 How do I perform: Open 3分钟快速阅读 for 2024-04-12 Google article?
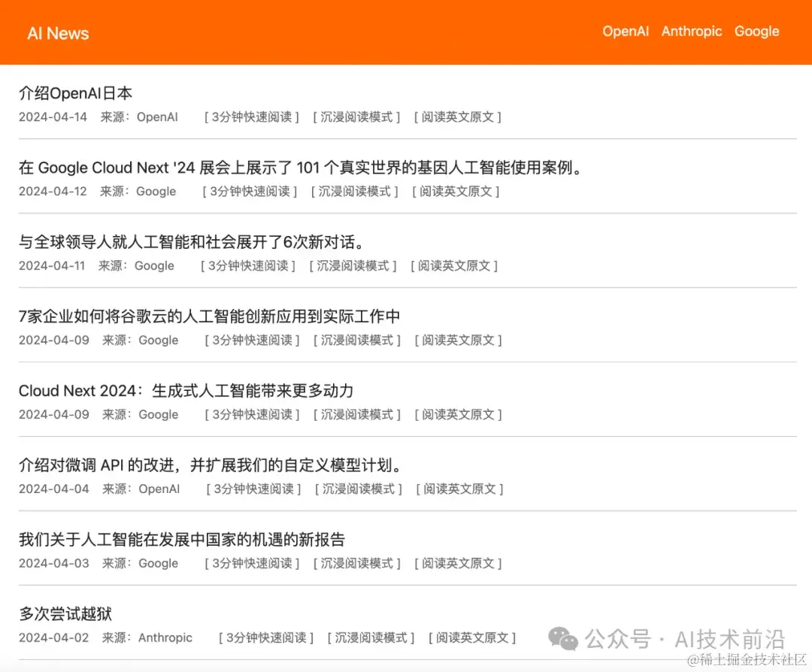tap(250, 192)
